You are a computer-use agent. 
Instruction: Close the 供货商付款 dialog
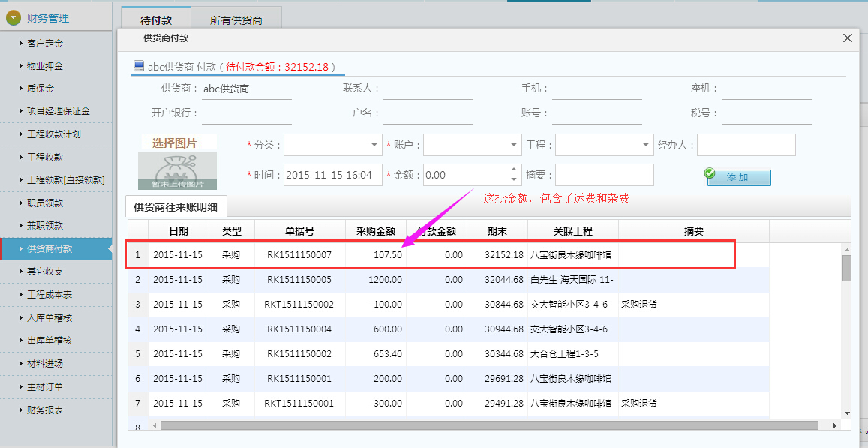[x=848, y=38]
